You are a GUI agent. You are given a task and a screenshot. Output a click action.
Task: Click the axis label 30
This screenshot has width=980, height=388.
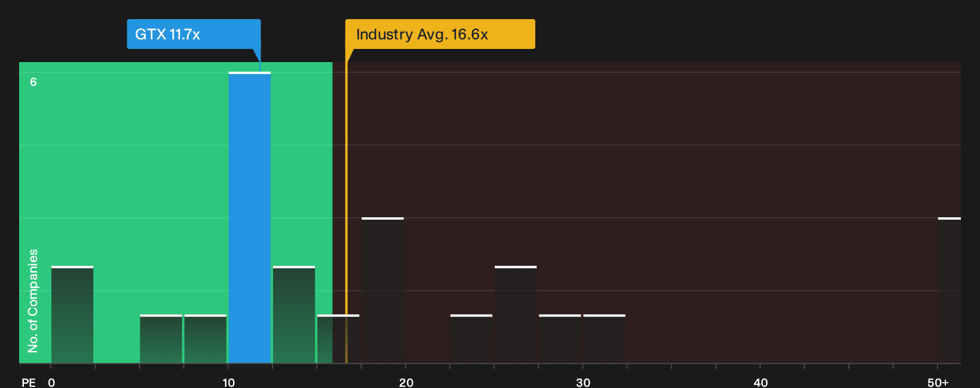(583, 382)
